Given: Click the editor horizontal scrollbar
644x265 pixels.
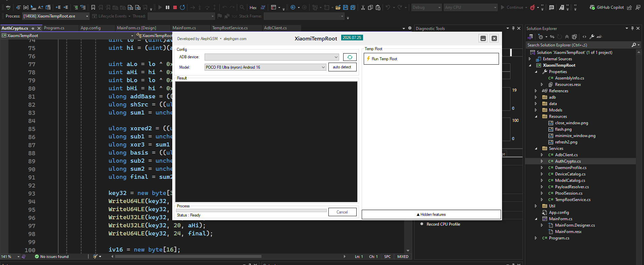Looking at the screenshot, I should click(x=188, y=257).
